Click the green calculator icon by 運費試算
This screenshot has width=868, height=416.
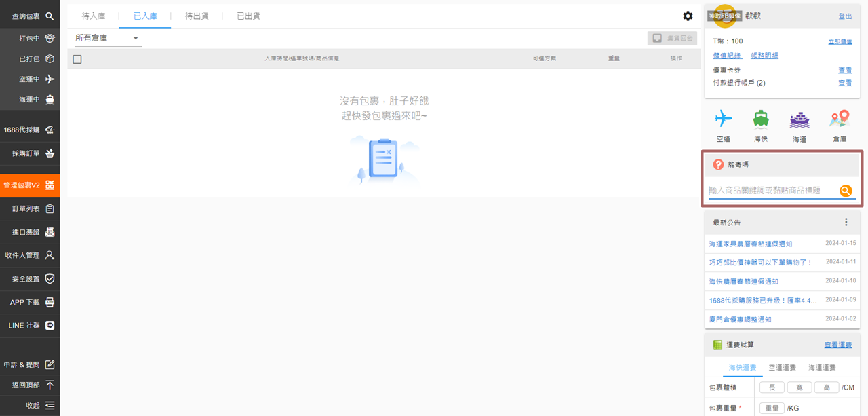pos(717,345)
